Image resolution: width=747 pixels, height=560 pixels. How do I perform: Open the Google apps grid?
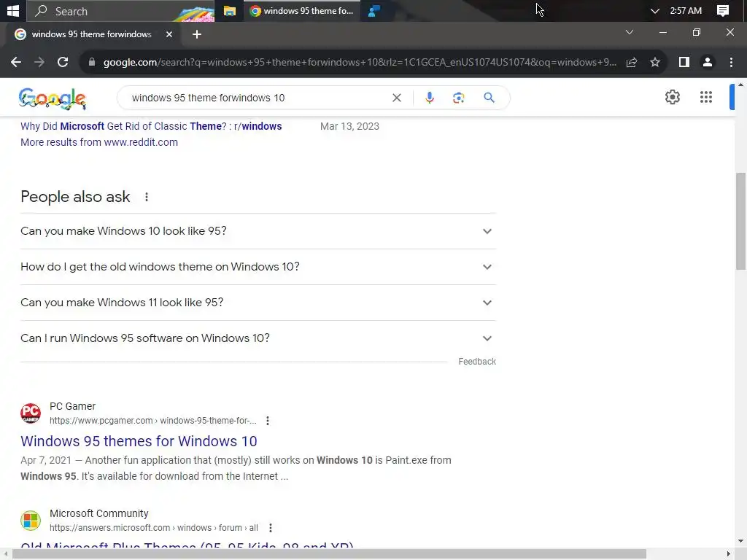[x=706, y=97]
